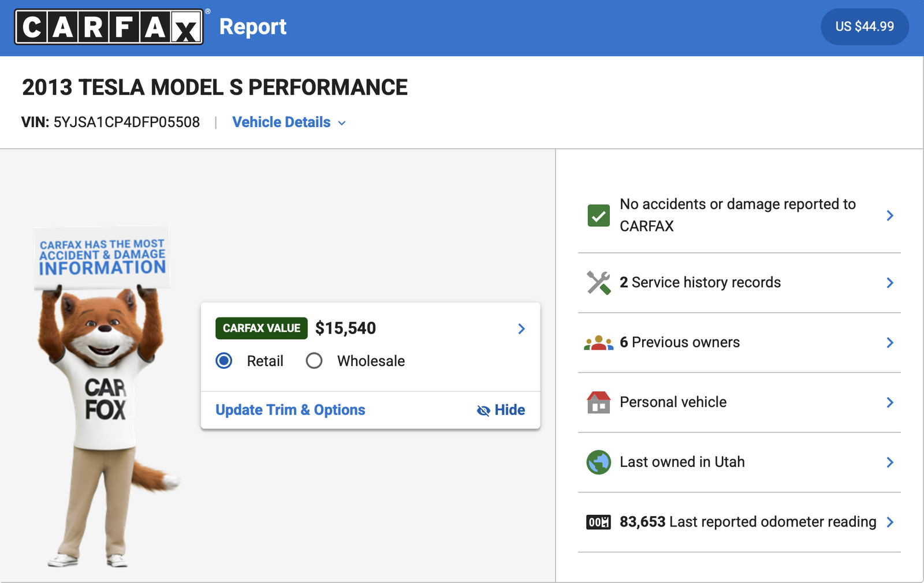Expand the last reported odometer reading chevron
The image size is (924, 583).
(889, 522)
